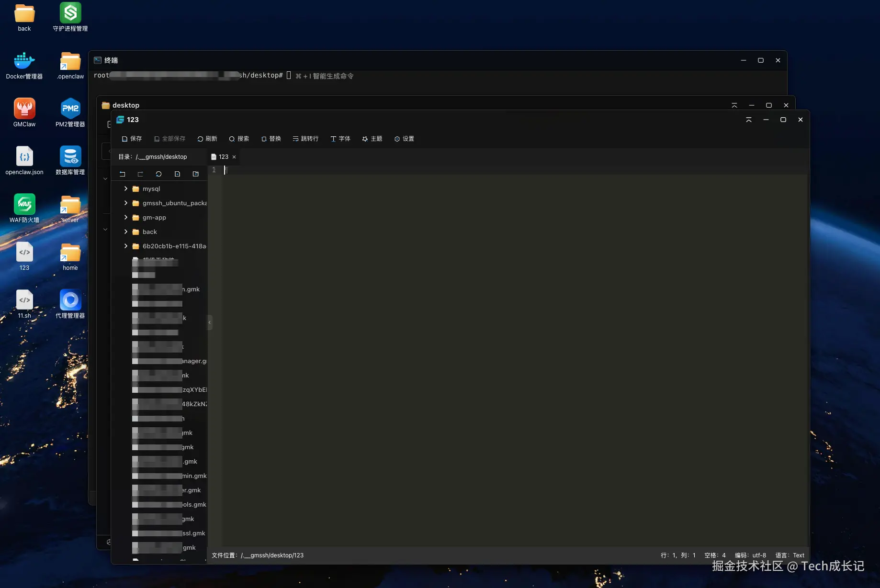Click line number 1 in the gutter
880x588 pixels.
[x=214, y=170]
